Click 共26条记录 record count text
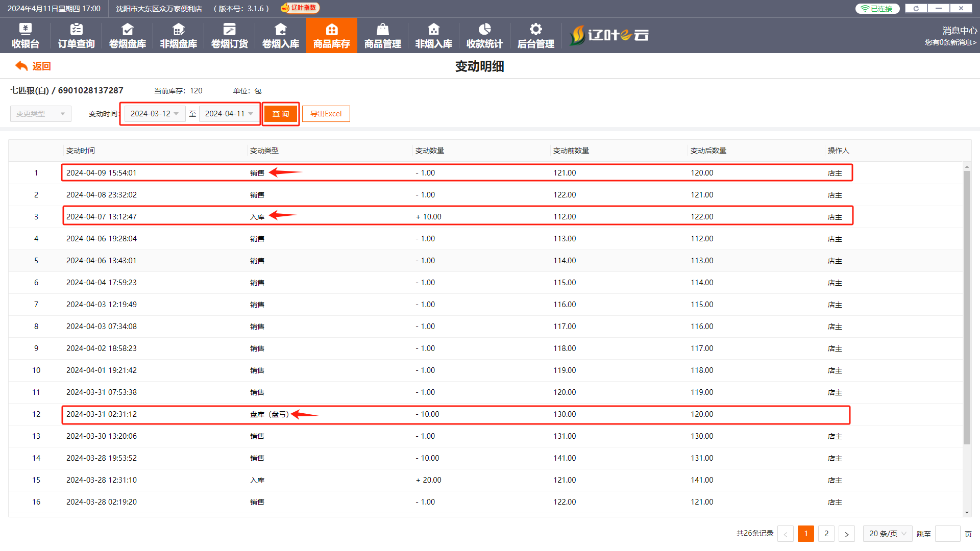 755,533
